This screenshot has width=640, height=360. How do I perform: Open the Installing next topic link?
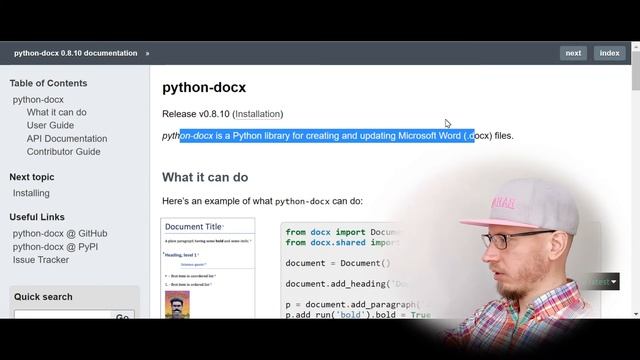click(31, 193)
